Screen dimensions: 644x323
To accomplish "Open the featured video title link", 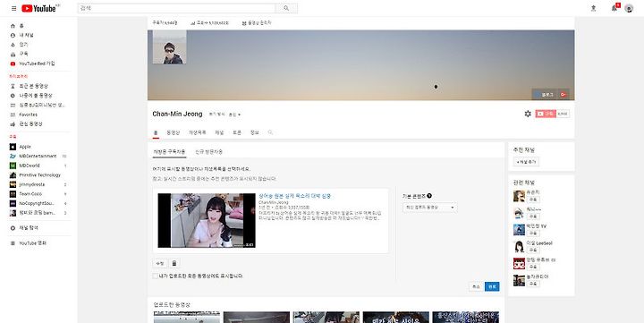I will pyautogui.click(x=294, y=196).
